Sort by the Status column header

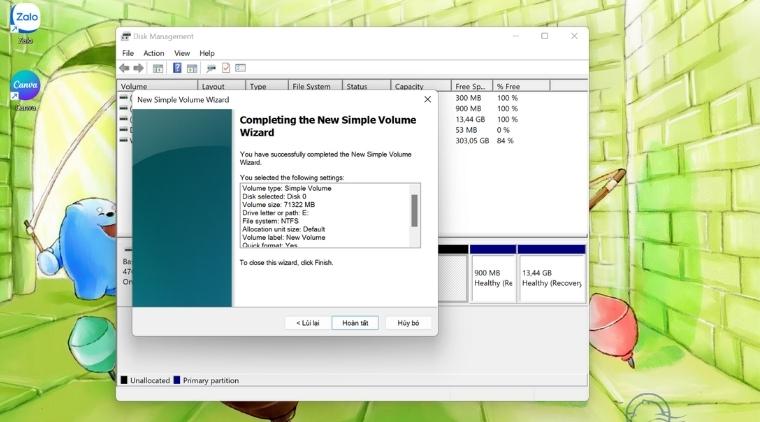click(x=366, y=86)
